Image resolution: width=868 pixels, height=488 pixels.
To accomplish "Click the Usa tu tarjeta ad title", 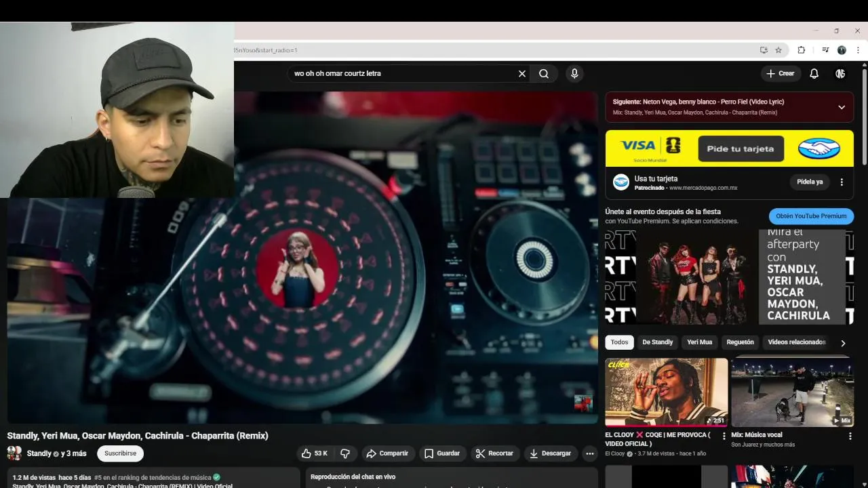I will [x=656, y=179].
